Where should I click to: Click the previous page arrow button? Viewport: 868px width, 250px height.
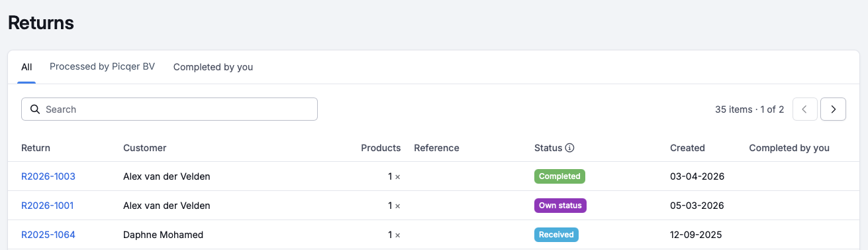click(804, 109)
